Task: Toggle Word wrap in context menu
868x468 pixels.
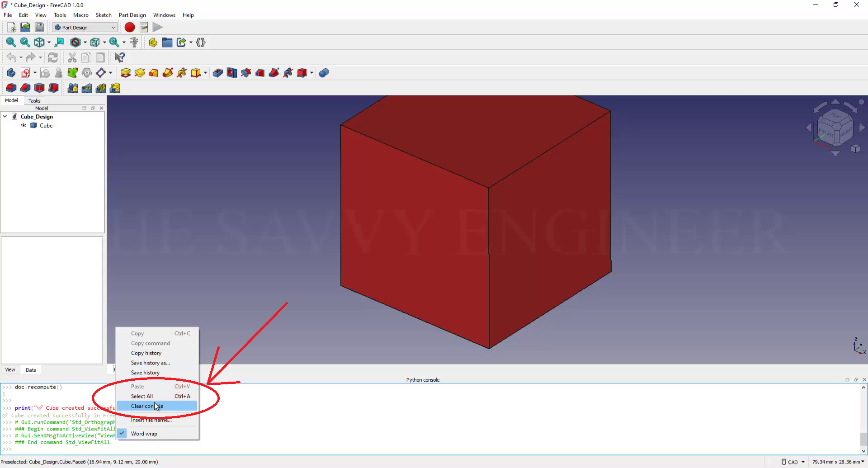Action: click(x=144, y=434)
